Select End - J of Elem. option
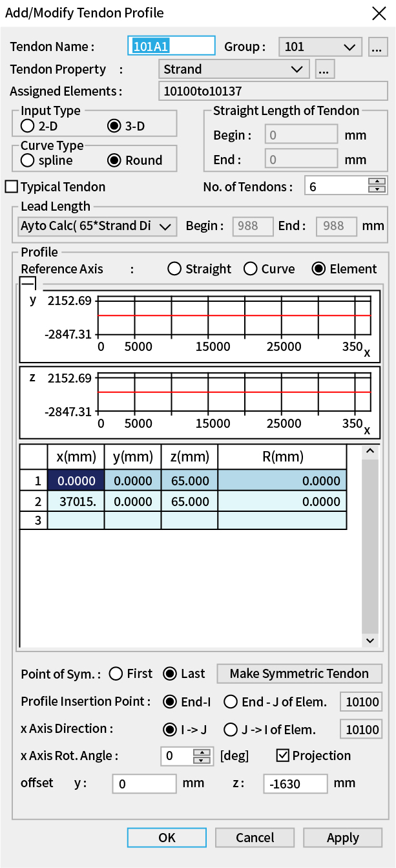 (231, 701)
